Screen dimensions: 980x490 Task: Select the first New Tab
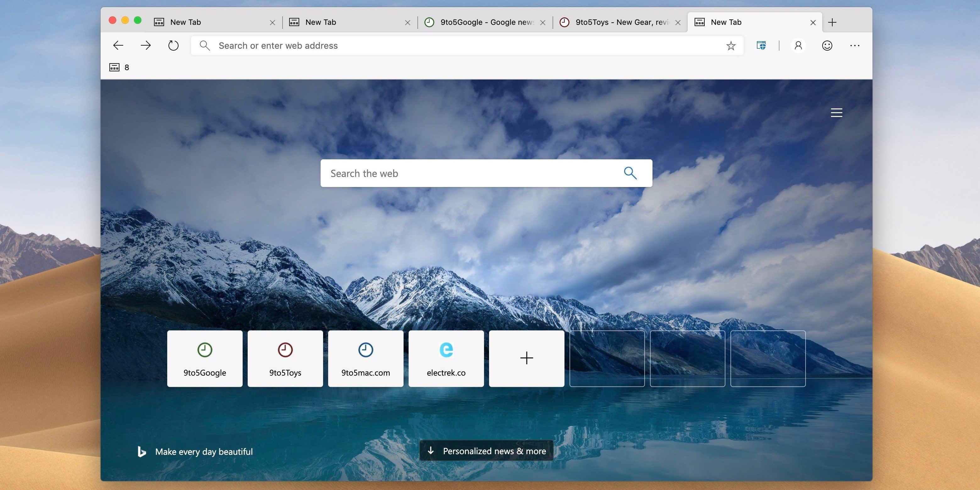215,22
